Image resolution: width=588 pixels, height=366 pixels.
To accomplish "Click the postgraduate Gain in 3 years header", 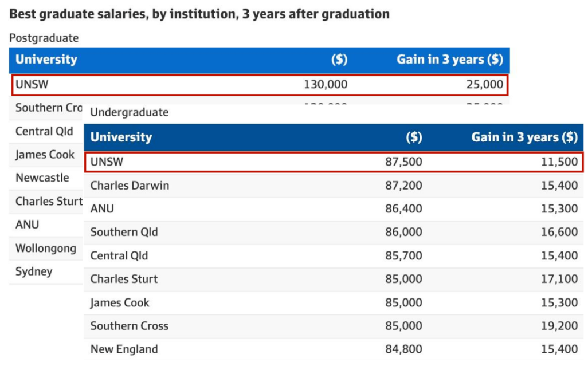I will pos(450,60).
